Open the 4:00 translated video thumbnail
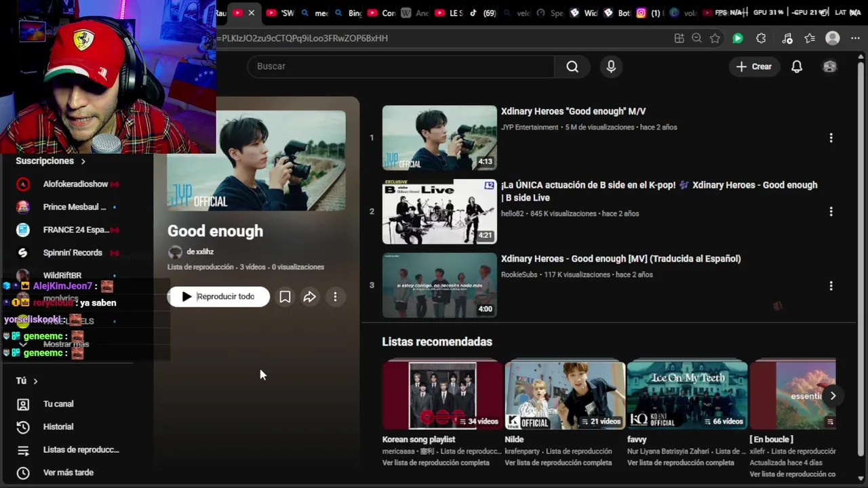The image size is (868, 488). click(439, 285)
